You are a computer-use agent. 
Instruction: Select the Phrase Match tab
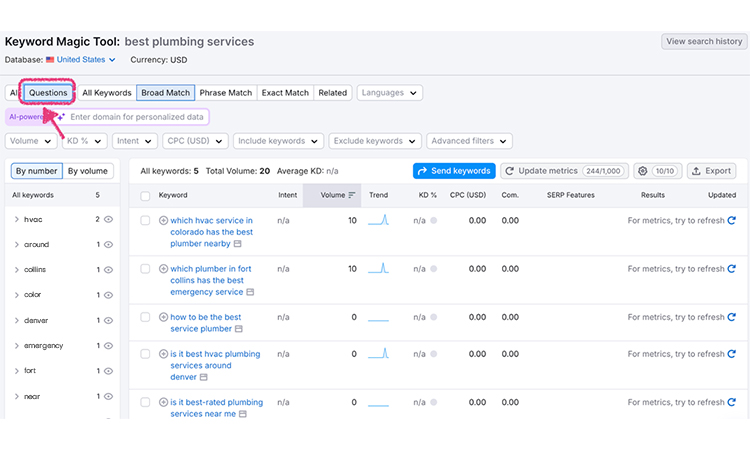pos(226,93)
